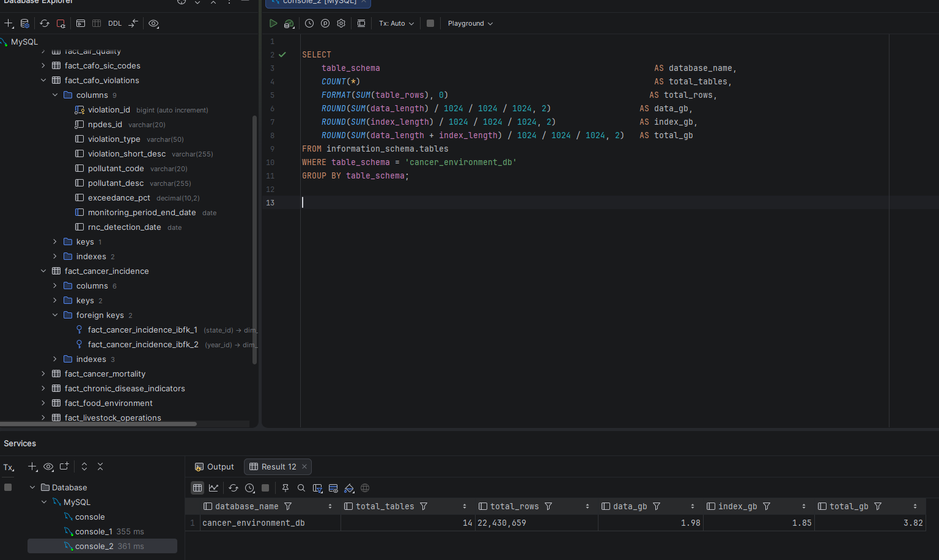This screenshot has width=939, height=560.
Task: Collapse the fact_cafo_violations table
Action: (x=43, y=80)
